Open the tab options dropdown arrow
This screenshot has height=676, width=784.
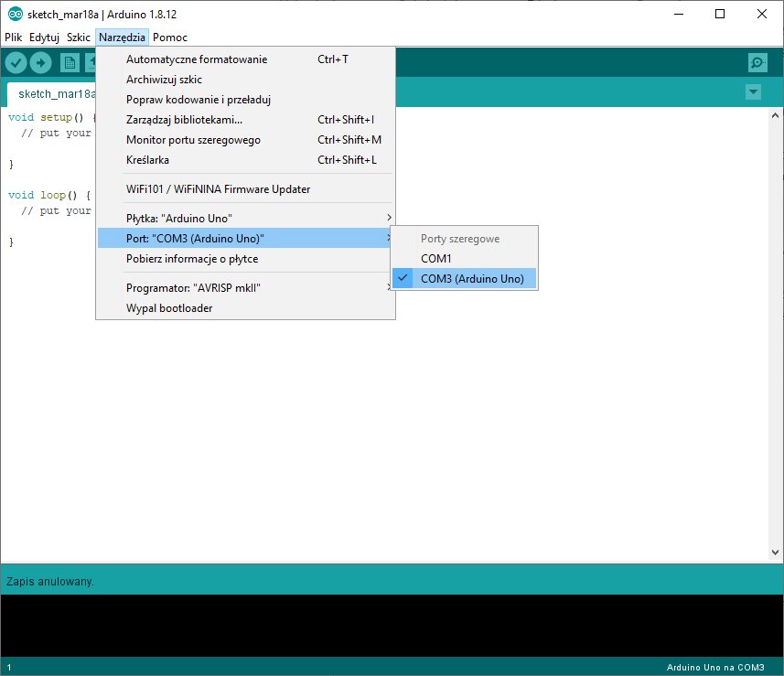(753, 92)
